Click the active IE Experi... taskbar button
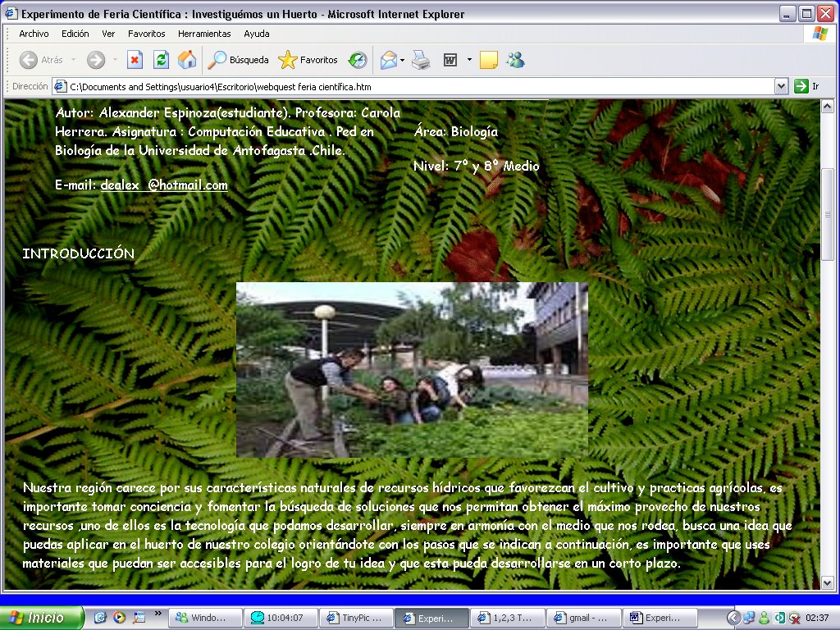This screenshot has width=840, height=630. [x=431, y=618]
